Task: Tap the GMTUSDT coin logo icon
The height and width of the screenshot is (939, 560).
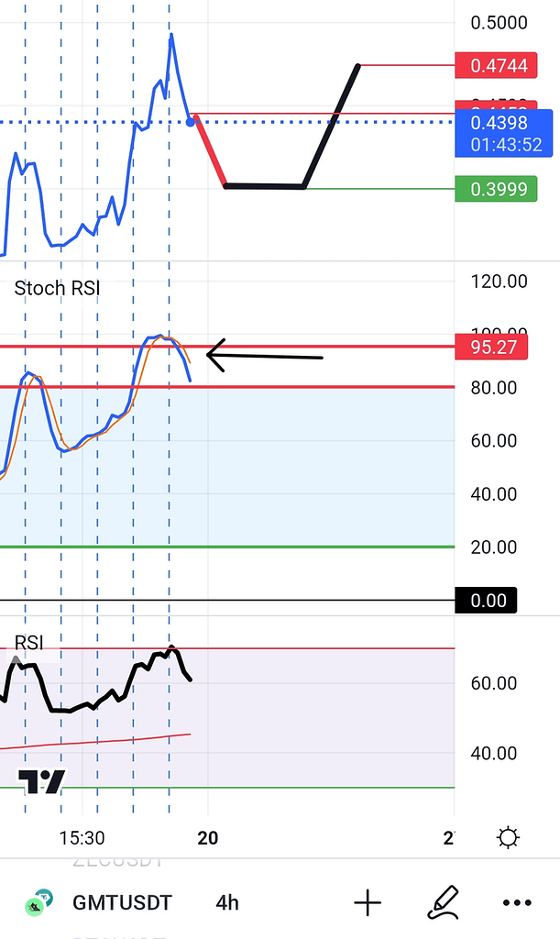Action: click(x=38, y=902)
